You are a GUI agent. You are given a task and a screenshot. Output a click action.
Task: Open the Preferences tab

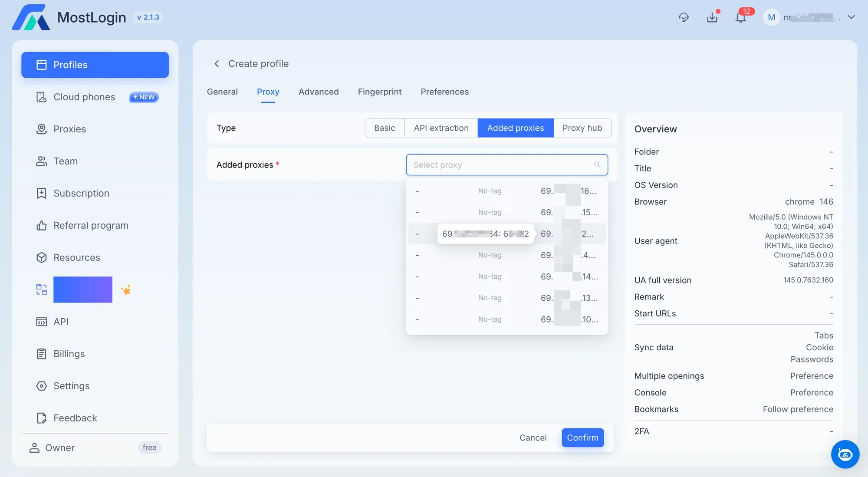pyautogui.click(x=444, y=92)
